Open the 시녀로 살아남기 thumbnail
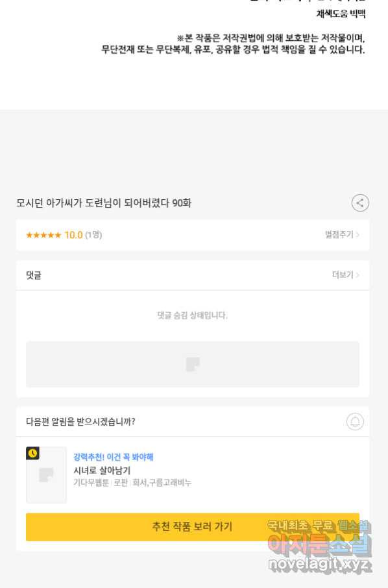The image size is (388, 588). [x=46, y=475]
